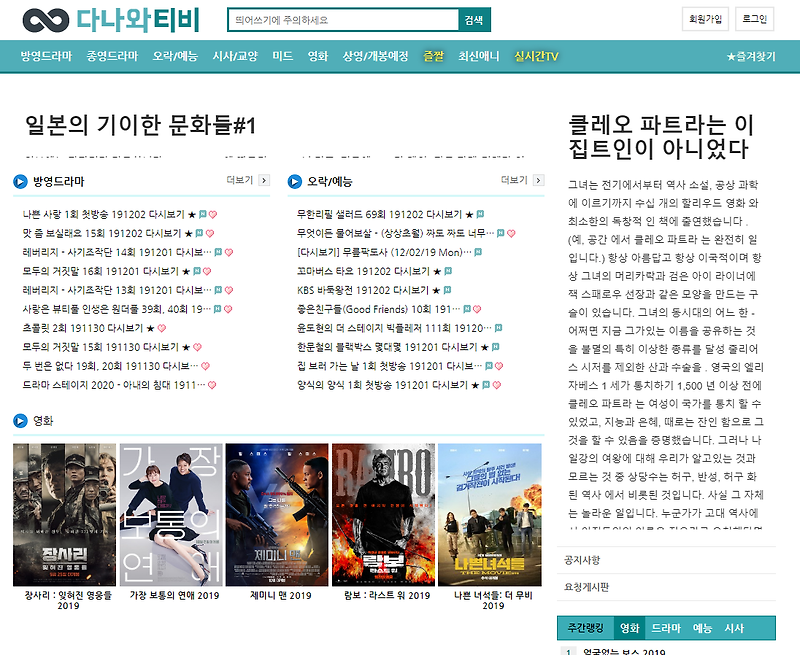Open 즐짤 in navigation bar
Viewport: 800px width, 655px height.
434,56
